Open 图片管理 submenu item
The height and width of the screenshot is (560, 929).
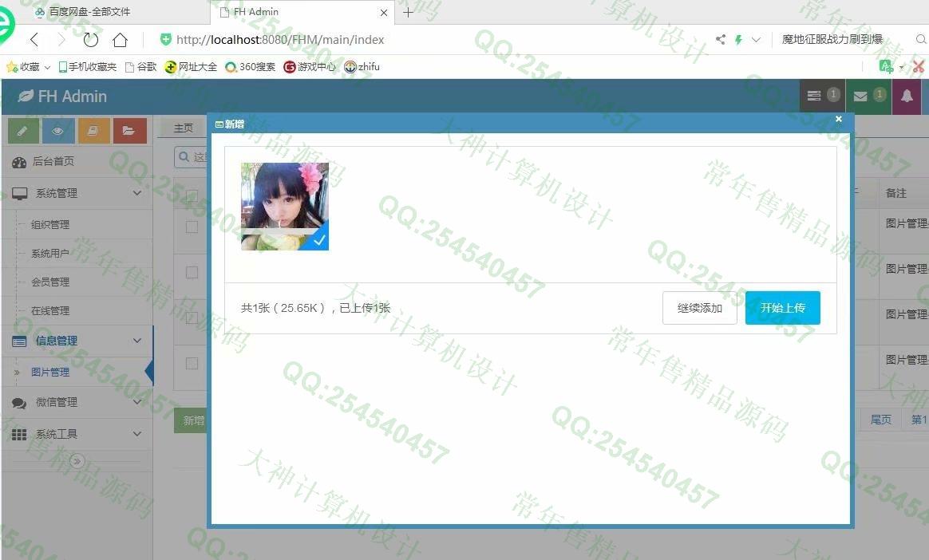tap(50, 372)
